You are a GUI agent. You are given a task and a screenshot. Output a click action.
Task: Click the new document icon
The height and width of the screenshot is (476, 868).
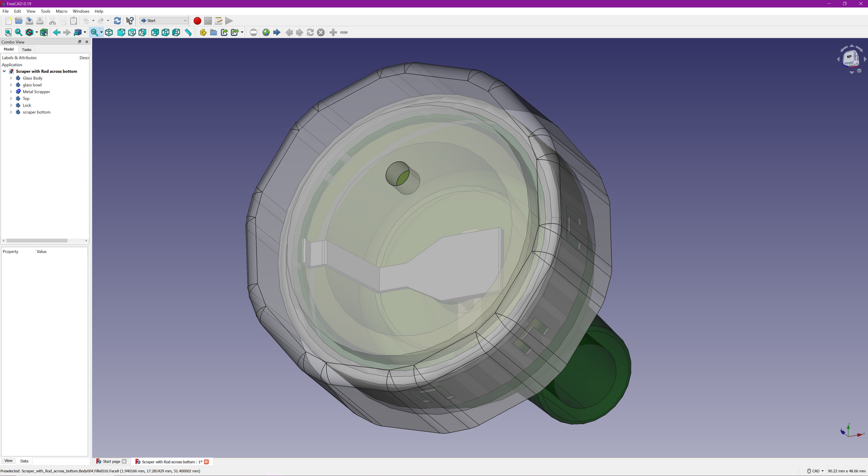pos(8,21)
